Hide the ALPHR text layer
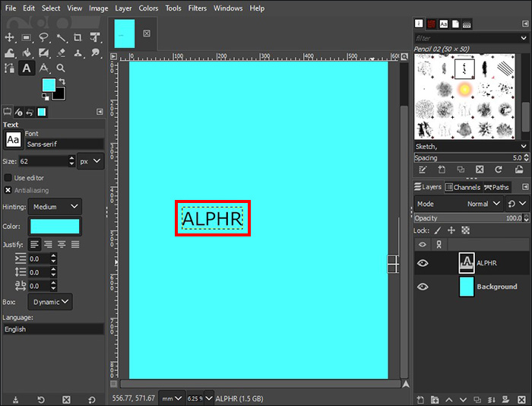This screenshot has width=532, height=406. click(x=423, y=263)
